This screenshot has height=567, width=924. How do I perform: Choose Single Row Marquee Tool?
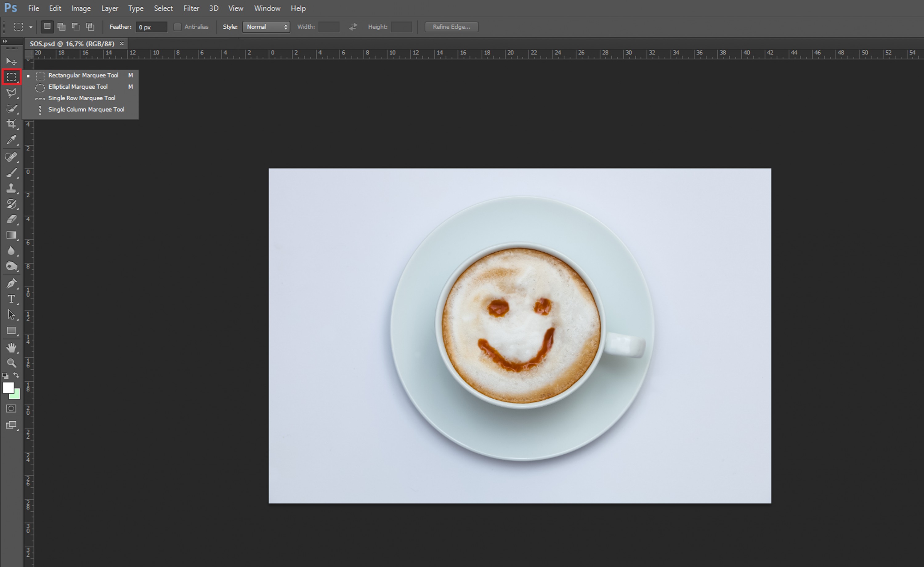point(80,98)
